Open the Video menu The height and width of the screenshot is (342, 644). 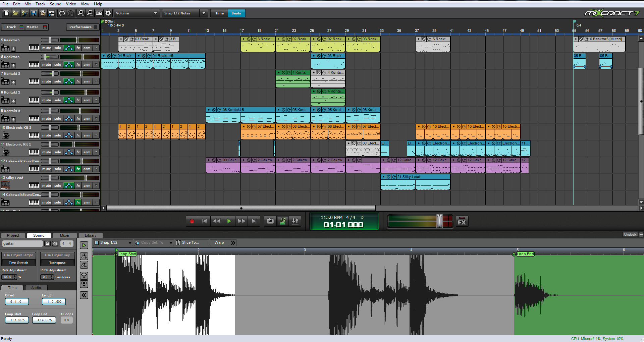pyautogui.click(x=71, y=4)
